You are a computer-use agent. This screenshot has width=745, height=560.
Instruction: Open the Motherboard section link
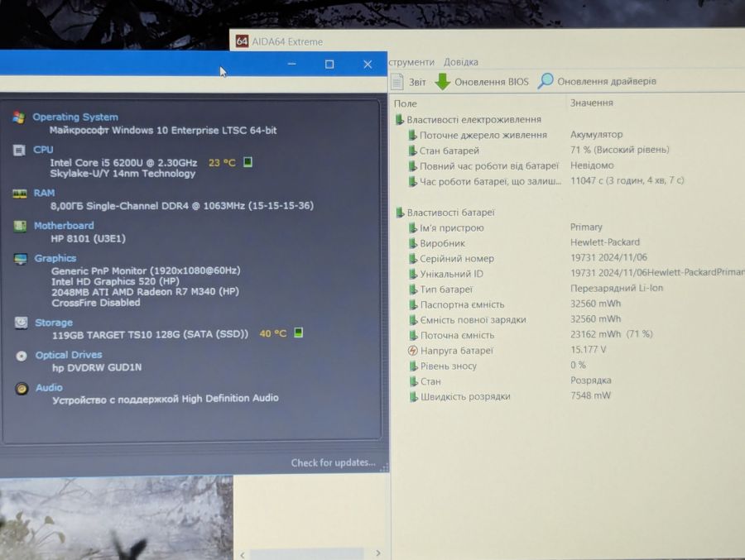click(x=64, y=226)
